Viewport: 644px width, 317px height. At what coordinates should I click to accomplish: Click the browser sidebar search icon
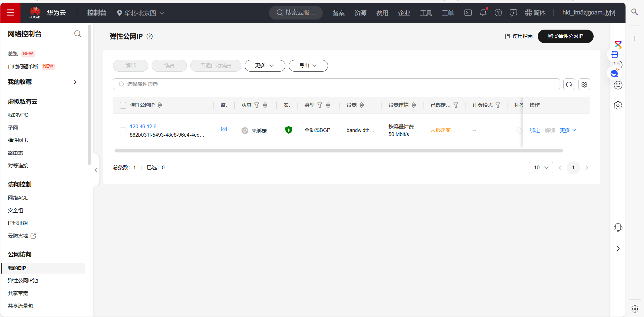635,12
